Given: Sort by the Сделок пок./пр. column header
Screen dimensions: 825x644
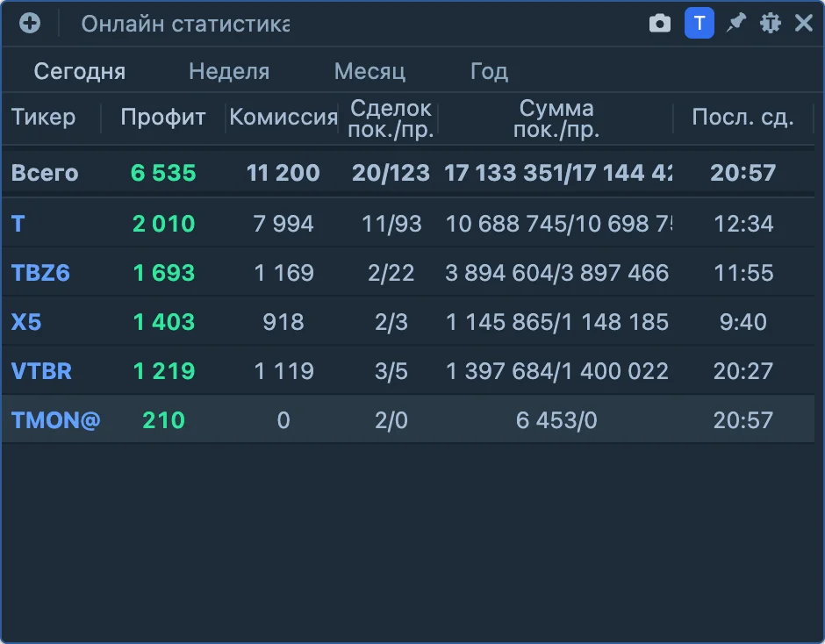Looking at the screenshot, I should click(x=391, y=118).
